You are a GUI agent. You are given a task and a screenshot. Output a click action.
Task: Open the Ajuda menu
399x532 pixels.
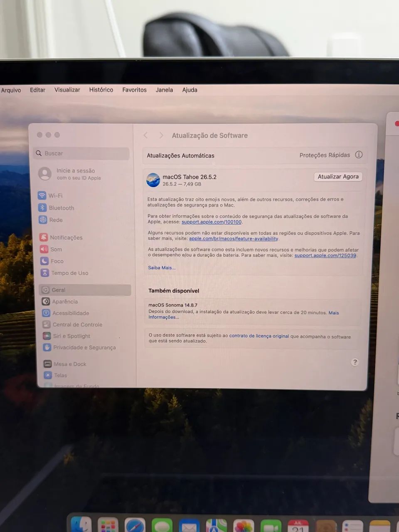pyautogui.click(x=190, y=90)
